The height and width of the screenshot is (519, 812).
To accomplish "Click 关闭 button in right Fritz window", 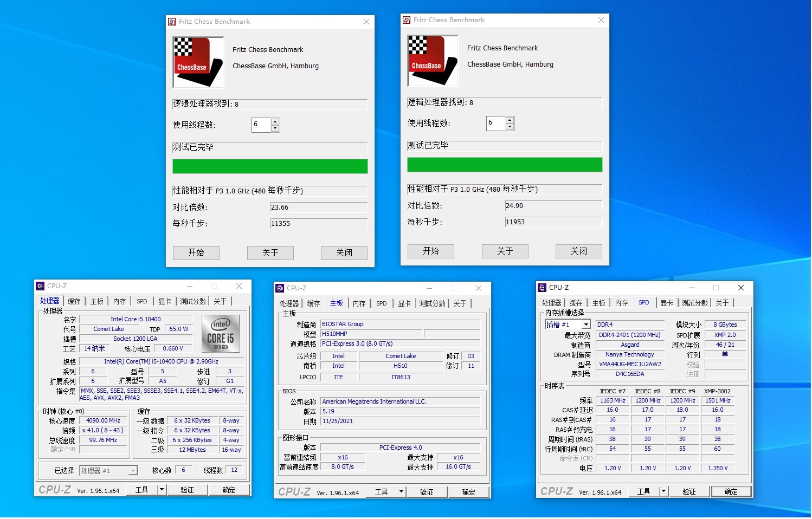I will (x=579, y=251).
